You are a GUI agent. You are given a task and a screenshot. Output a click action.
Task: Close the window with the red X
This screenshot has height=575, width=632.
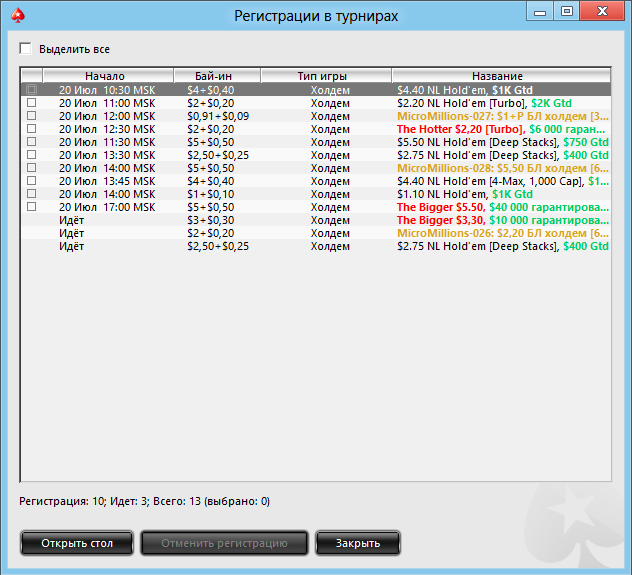coord(602,11)
